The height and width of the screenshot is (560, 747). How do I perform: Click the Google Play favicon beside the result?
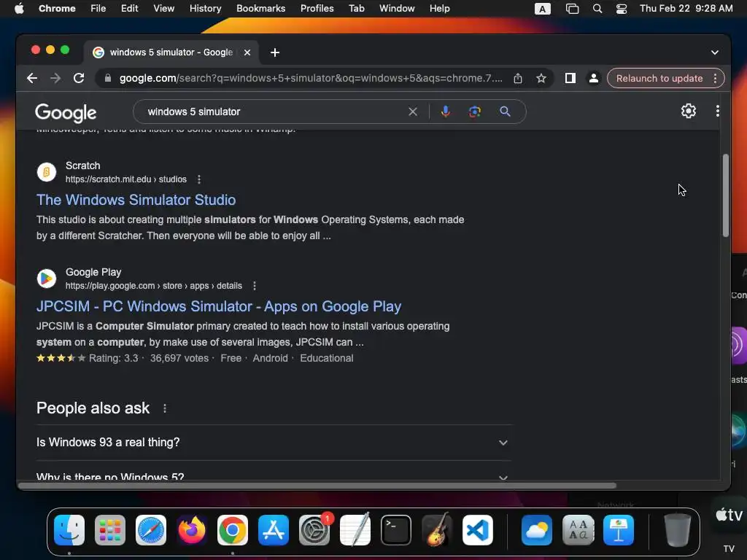[x=47, y=279]
